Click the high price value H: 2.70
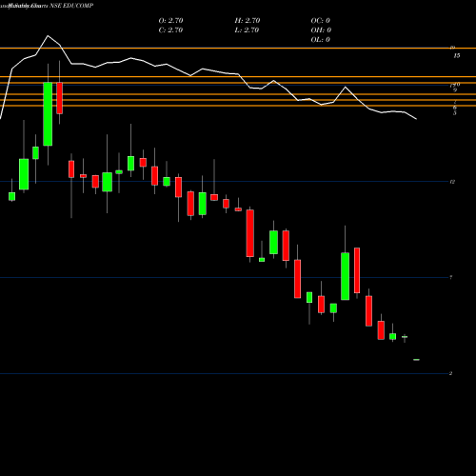 pos(248,20)
